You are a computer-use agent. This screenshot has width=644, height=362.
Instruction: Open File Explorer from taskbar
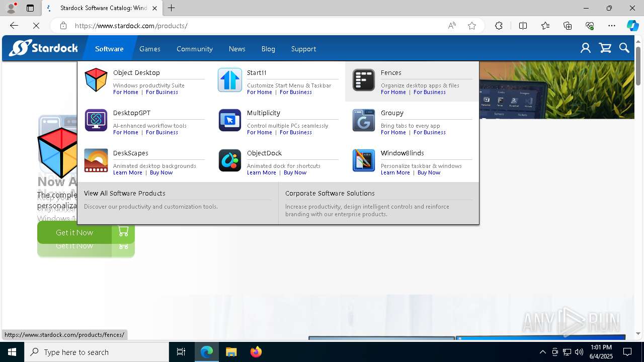click(231, 352)
